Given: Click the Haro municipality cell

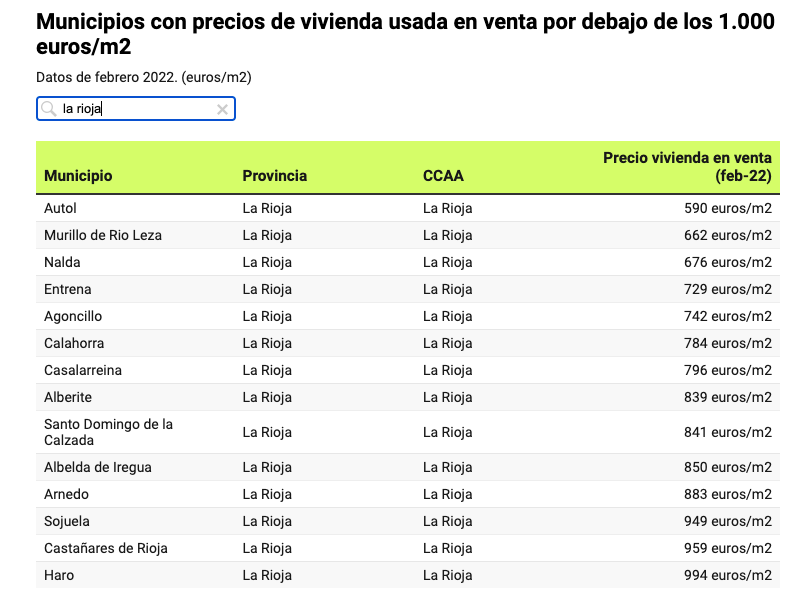Looking at the screenshot, I should pos(59,576).
